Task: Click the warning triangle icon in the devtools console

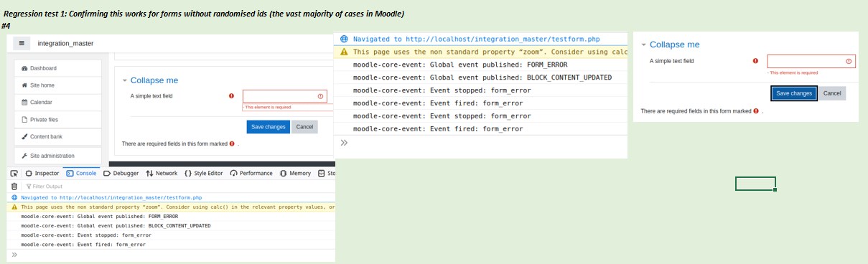Action: 14,207
